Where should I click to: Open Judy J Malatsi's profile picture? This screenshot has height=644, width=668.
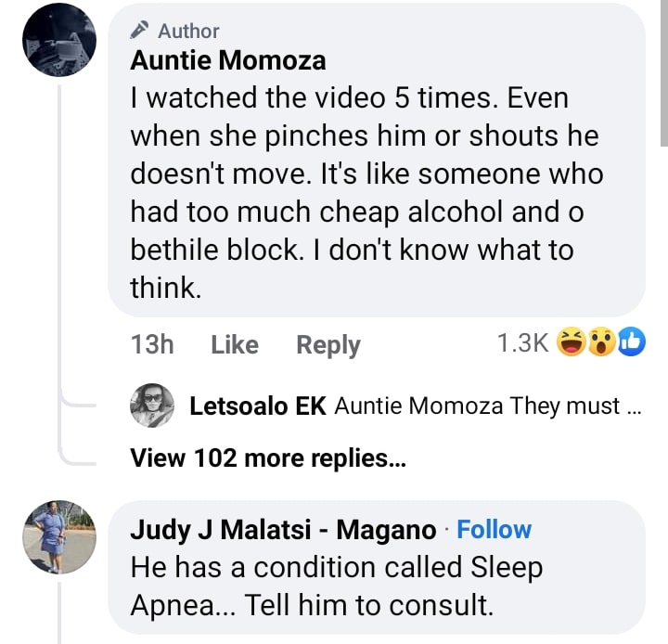click(x=58, y=537)
